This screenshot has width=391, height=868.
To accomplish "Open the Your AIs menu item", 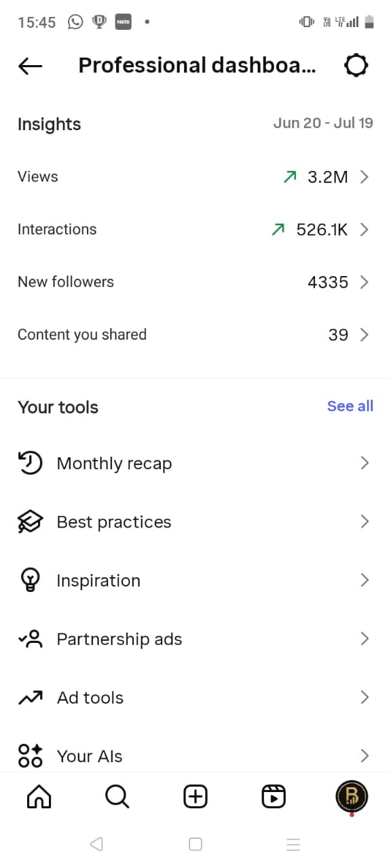I will [x=195, y=755].
